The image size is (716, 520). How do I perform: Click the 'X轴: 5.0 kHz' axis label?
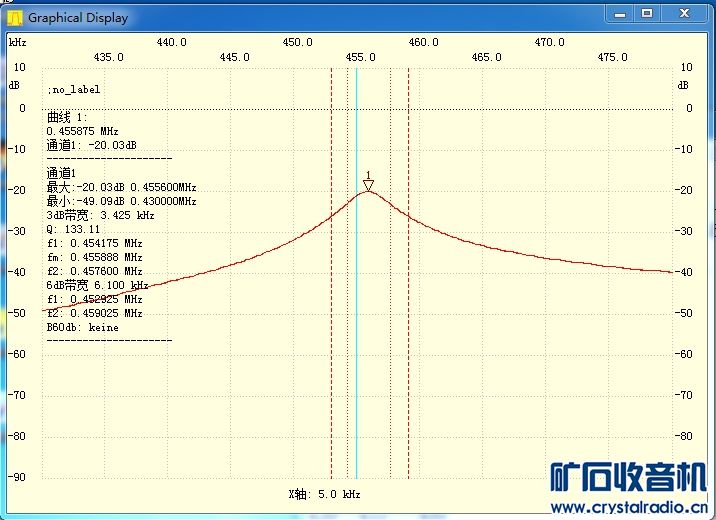pos(325,494)
